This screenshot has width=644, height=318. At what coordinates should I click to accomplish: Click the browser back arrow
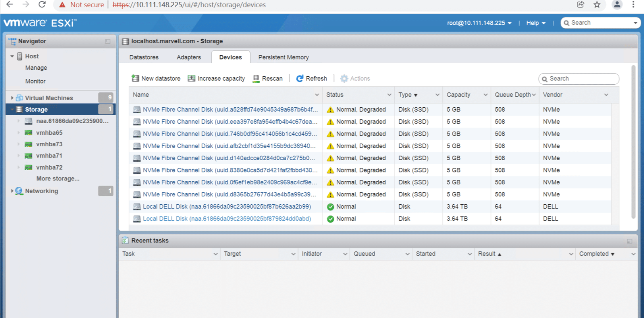tap(10, 5)
